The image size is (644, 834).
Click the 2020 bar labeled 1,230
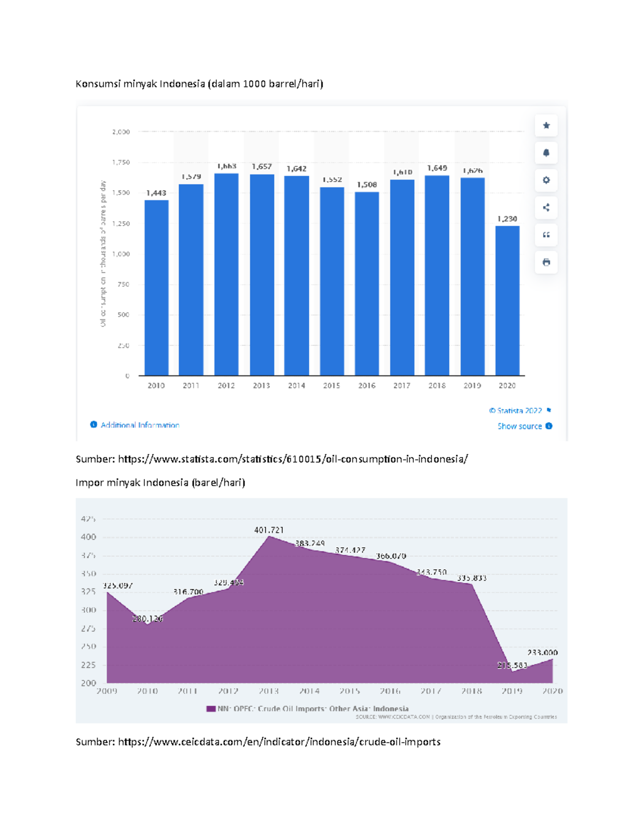(507, 301)
